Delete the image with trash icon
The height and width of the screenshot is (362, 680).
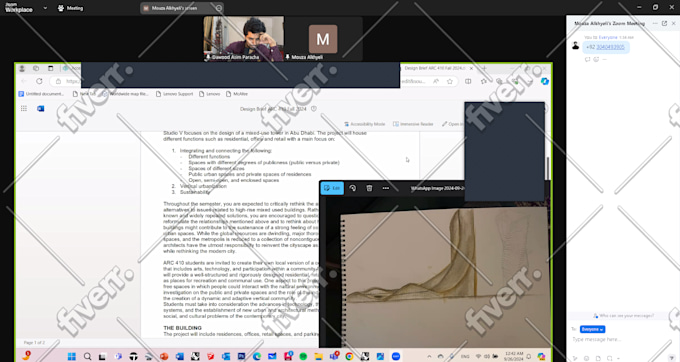pyautogui.click(x=369, y=188)
